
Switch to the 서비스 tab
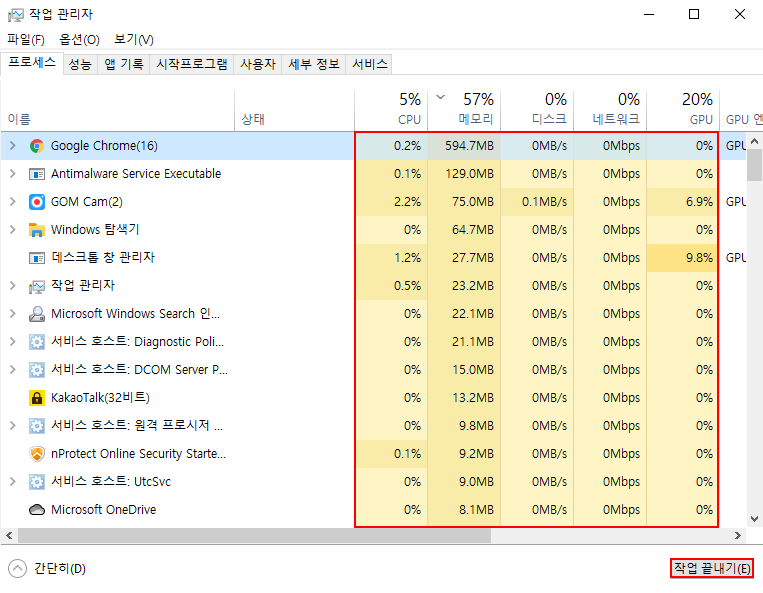pos(370,64)
